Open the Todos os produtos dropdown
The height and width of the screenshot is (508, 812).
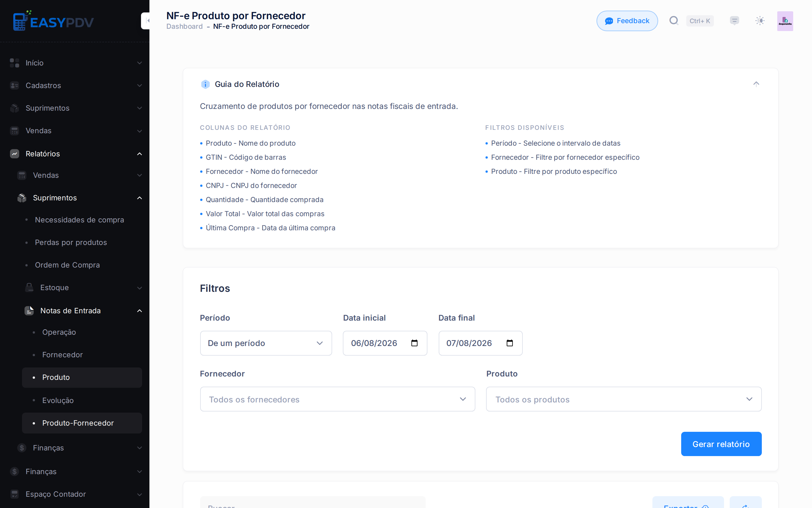[624, 399]
